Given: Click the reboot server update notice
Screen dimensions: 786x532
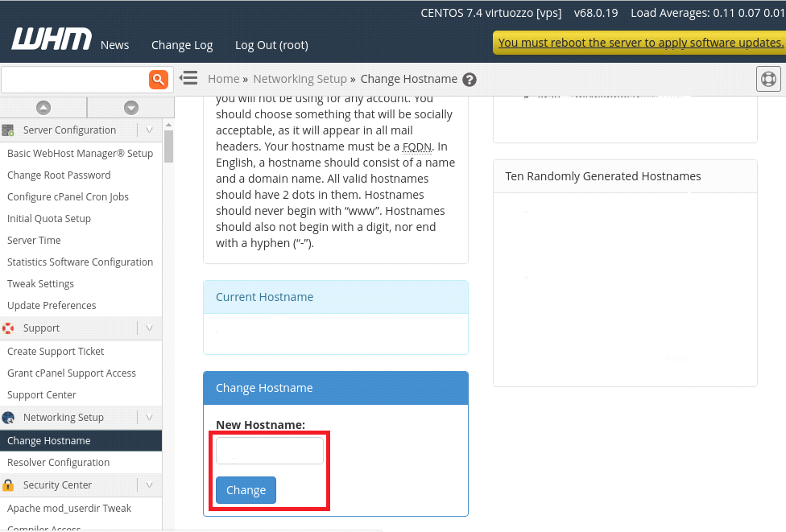Looking at the screenshot, I should 639,43.
